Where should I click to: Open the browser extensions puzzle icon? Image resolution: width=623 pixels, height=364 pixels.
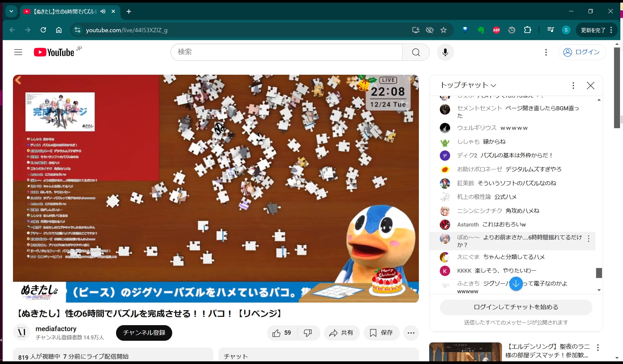point(527,30)
